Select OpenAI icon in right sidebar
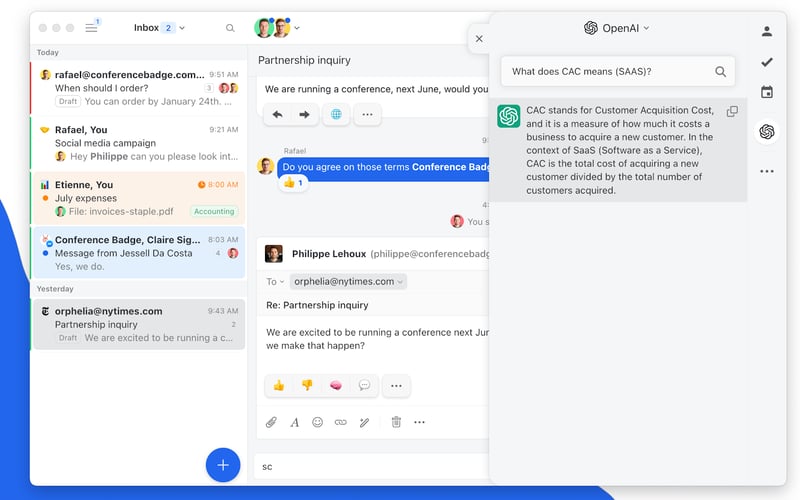Viewport: 800px width, 500px height. point(766,132)
